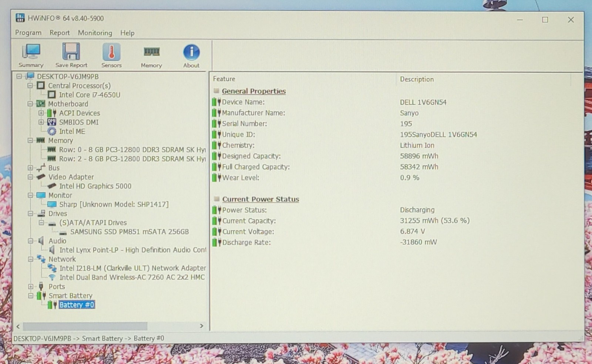Click the network icon beside Network
Screen dimensions: 592x364
pos(41,259)
